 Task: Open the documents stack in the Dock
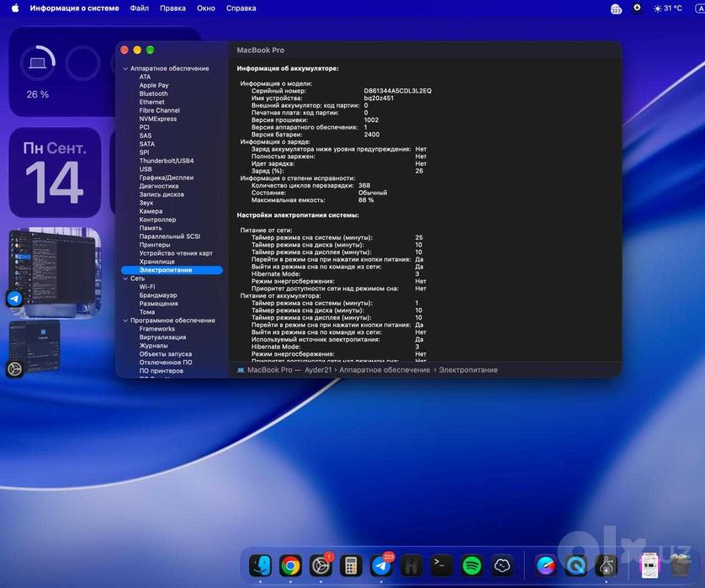649,565
